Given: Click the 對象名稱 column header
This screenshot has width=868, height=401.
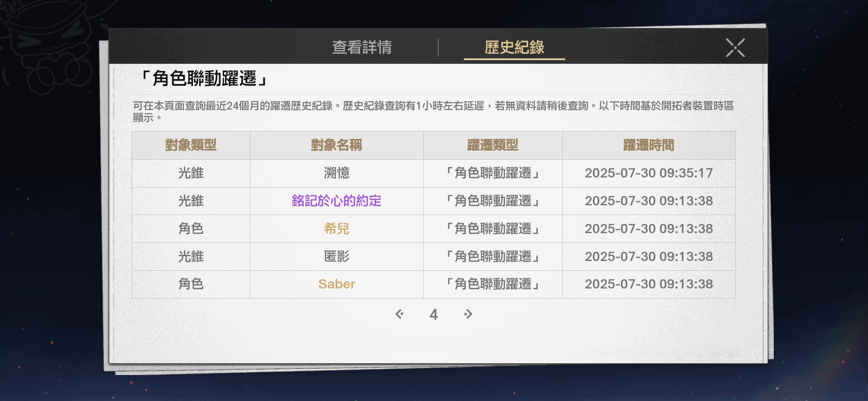Looking at the screenshot, I should [336, 145].
